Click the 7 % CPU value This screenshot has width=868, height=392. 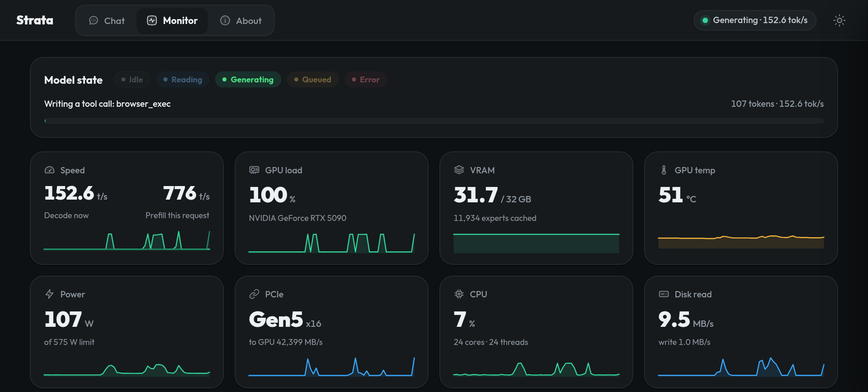pyautogui.click(x=464, y=320)
